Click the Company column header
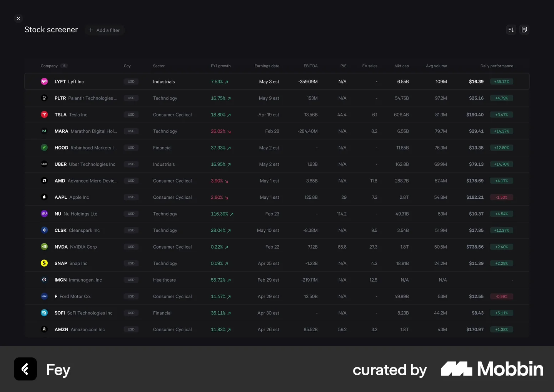This screenshot has width=554, height=392. (x=49, y=66)
